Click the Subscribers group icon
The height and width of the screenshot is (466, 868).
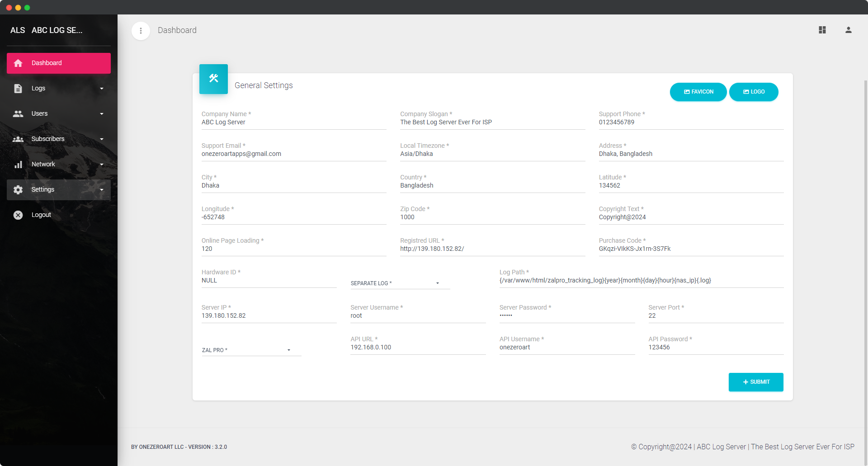(x=18, y=139)
